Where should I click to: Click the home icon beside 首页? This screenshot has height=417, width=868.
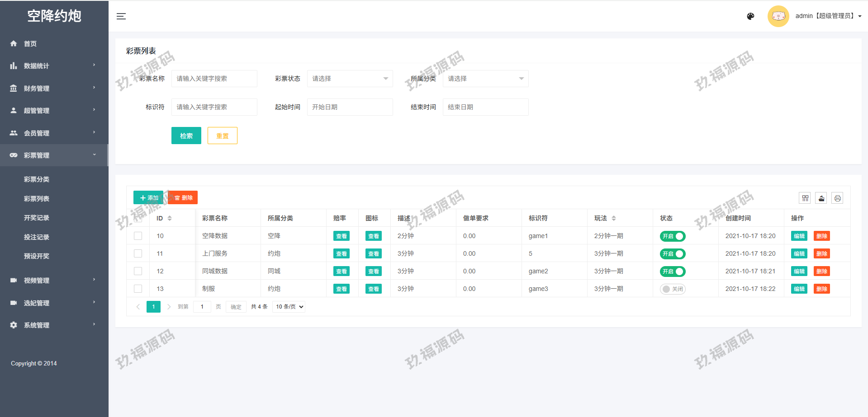14,43
